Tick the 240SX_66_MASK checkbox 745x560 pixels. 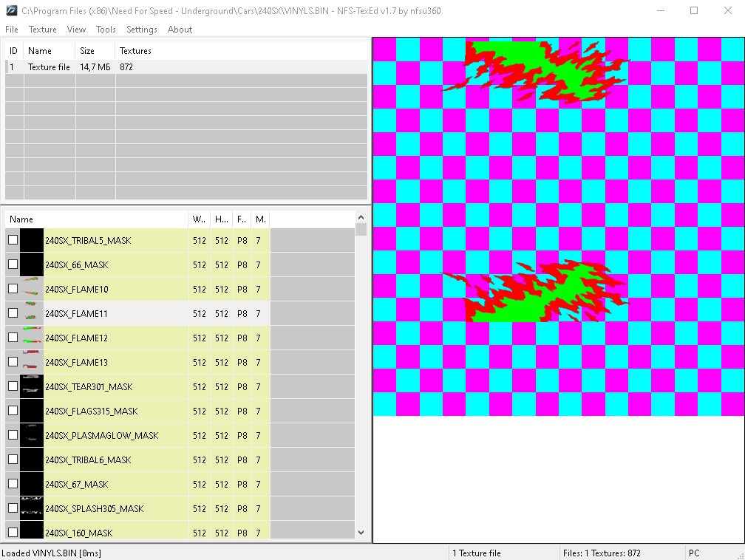(13, 264)
